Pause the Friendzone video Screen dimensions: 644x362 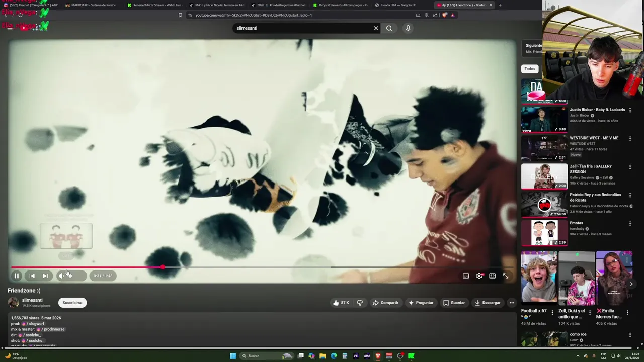(17, 276)
